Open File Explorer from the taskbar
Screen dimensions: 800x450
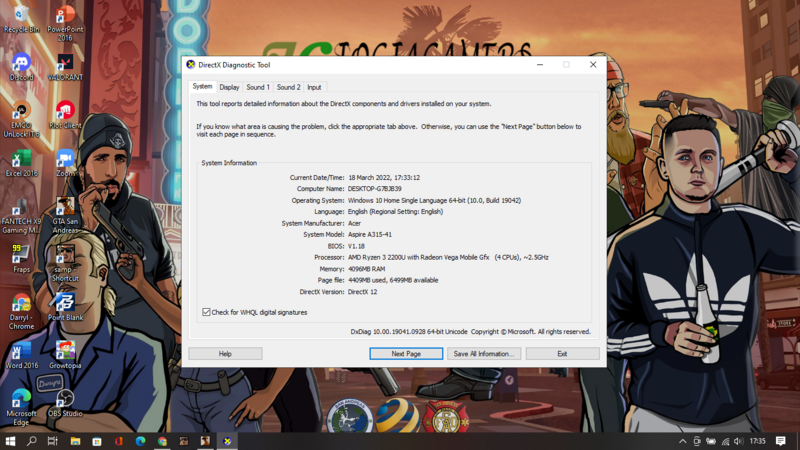75,441
